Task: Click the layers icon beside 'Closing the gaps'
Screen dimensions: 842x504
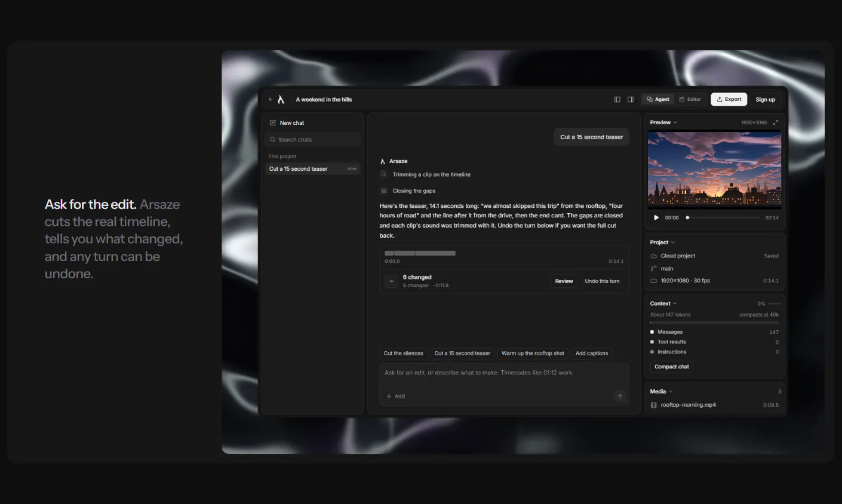Action: click(384, 191)
